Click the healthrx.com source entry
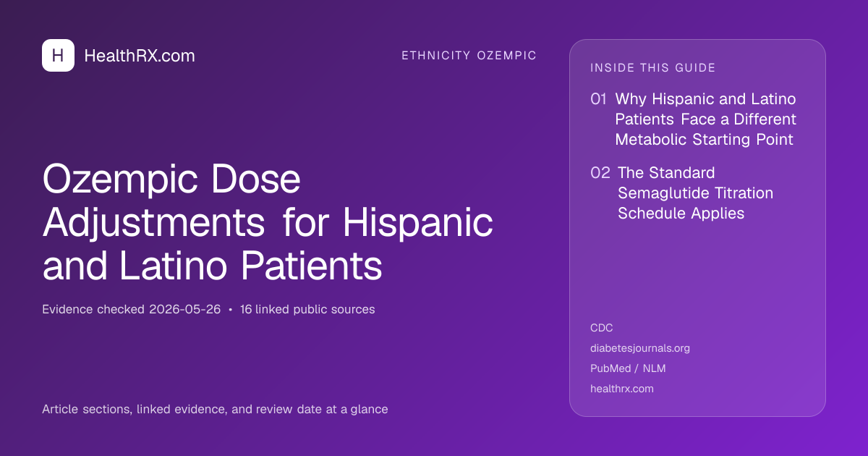Screen dimensions: 868x456 point(622,389)
